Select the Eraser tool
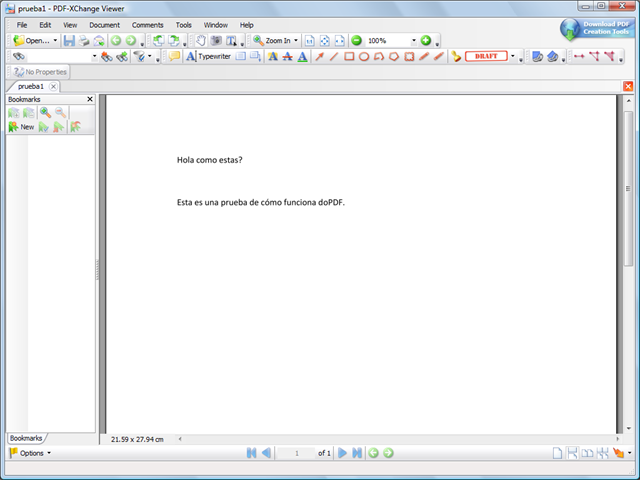This screenshot has width=640, height=480. click(439, 56)
